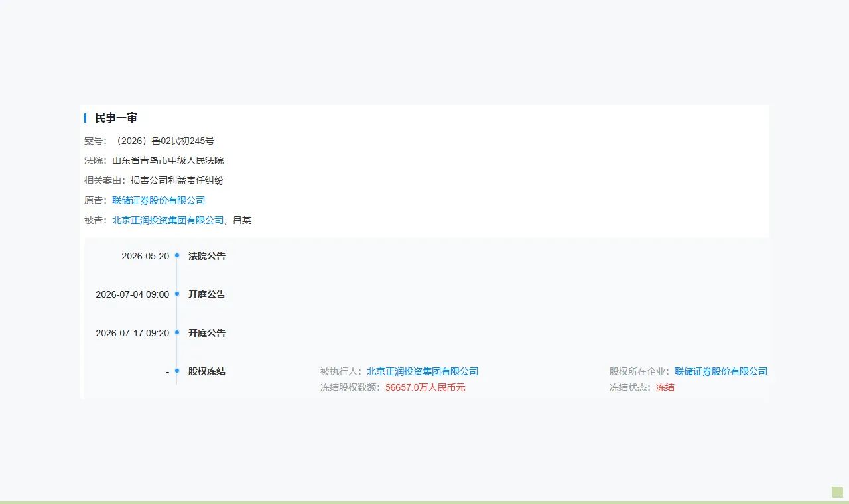Open defendant link 北京正润投资集团有限公司
The height and width of the screenshot is (504, 849).
click(168, 220)
